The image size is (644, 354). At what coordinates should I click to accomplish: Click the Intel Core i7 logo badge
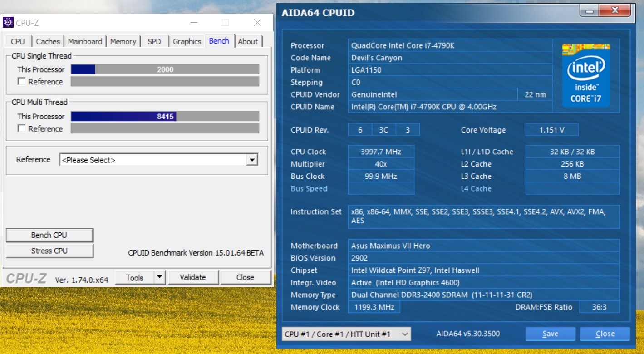[x=586, y=75]
